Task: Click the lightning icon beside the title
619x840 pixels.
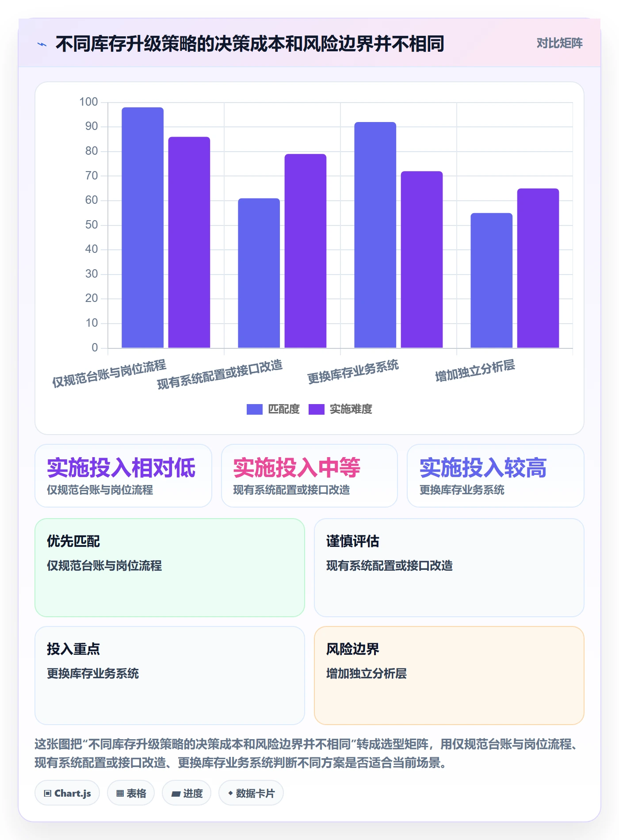Action: point(42,44)
